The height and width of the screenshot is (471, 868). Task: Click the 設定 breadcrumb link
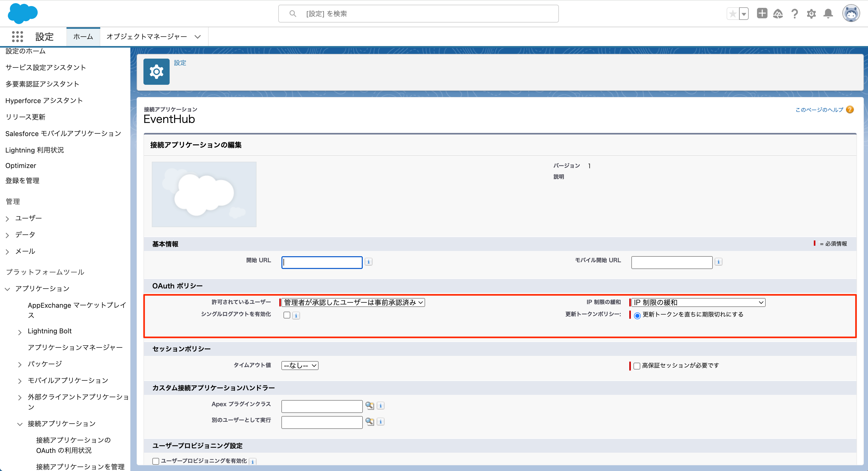tap(180, 63)
